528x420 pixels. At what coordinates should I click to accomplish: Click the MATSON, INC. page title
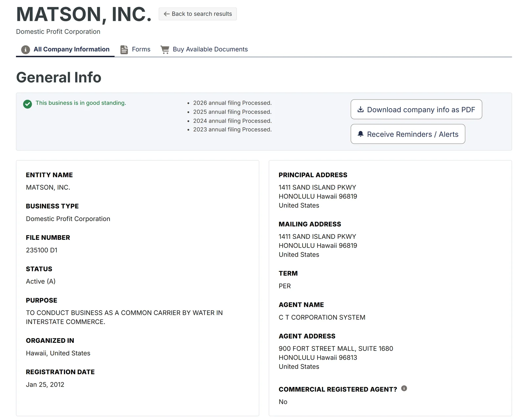(x=84, y=14)
